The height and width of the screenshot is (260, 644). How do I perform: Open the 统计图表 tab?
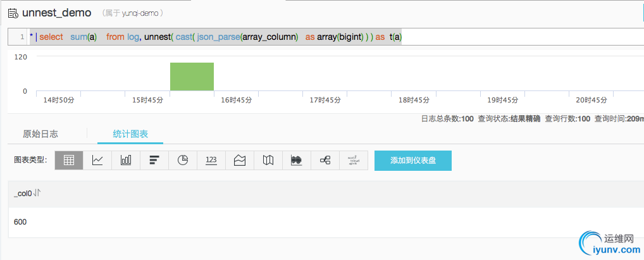tap(130, 134)
